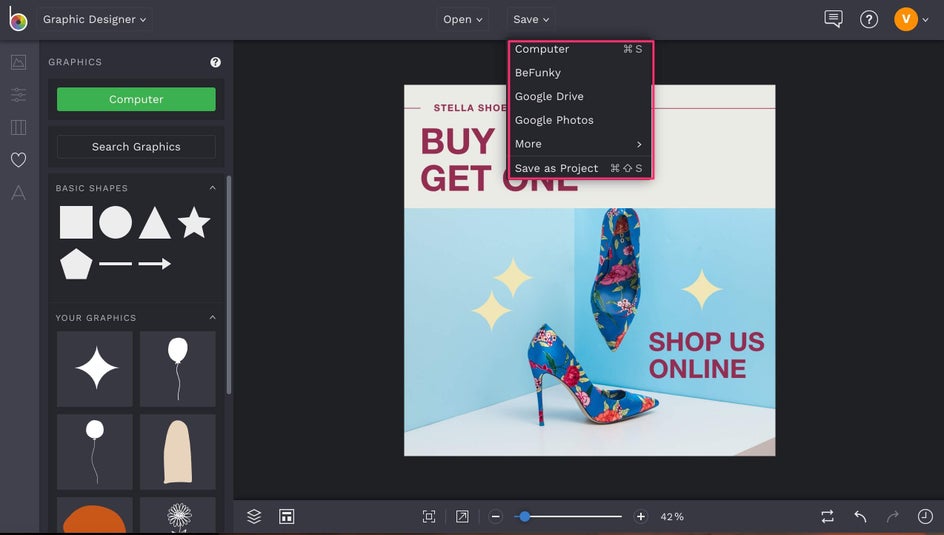Select Save as Project option
The image size is (944, 535).
click(x=556, y=168)
